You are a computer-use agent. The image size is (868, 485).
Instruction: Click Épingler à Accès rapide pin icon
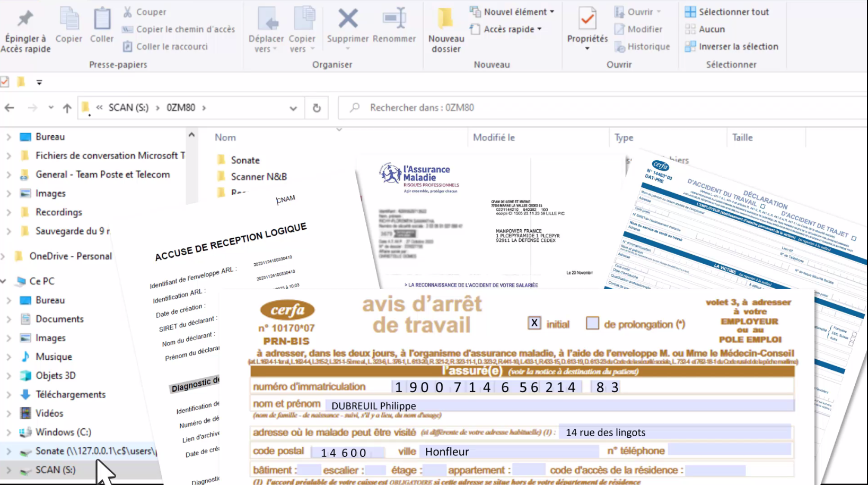click(25, 20)
